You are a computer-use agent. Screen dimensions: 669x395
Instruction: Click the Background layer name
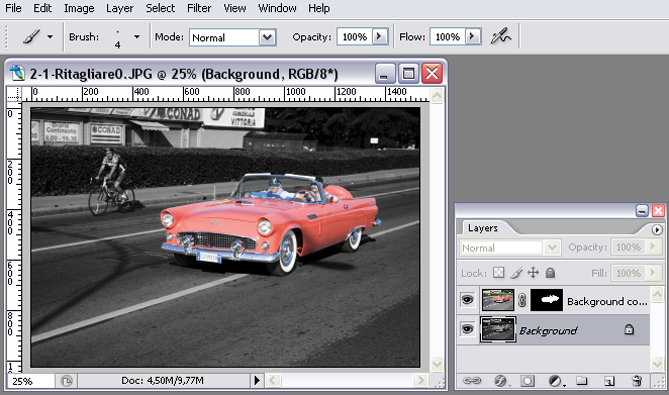tap(548, 331)
